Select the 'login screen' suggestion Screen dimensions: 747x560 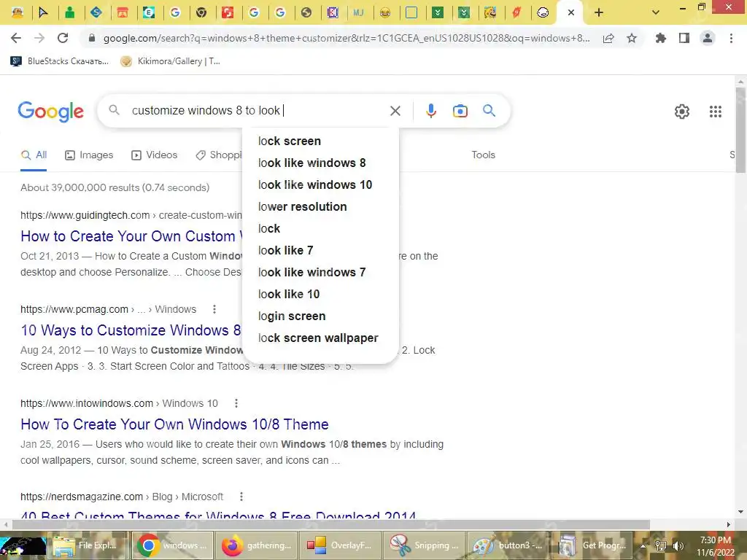pos(320,316)
